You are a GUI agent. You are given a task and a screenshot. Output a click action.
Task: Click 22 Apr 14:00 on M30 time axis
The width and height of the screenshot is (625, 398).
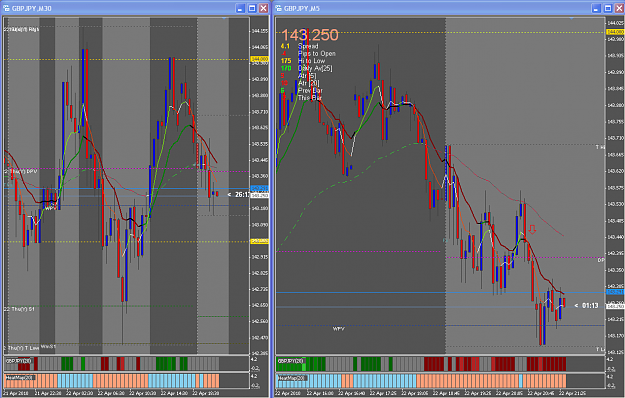point(174,393)
